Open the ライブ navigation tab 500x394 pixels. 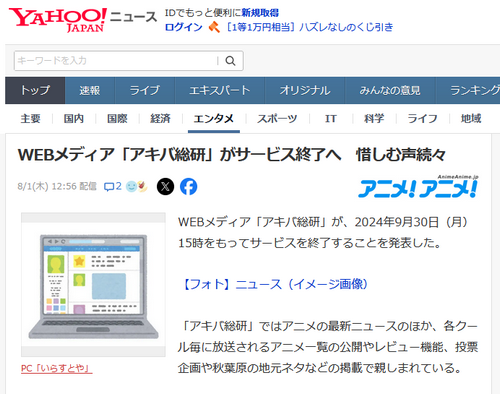click(144, 90)
